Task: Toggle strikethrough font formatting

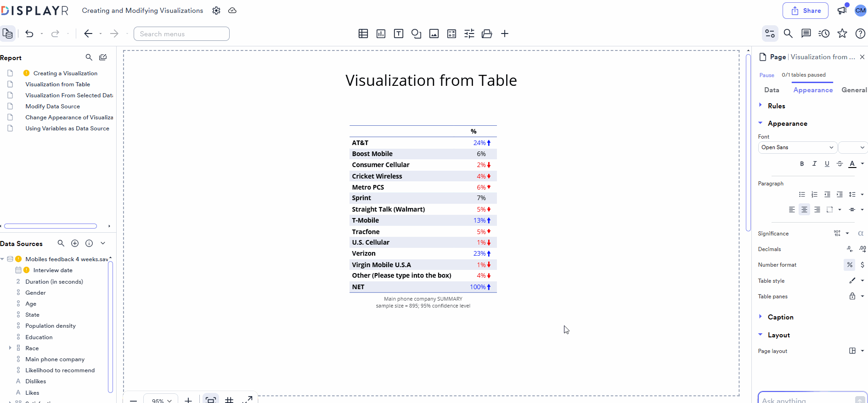Action: [x=840, y=164]
